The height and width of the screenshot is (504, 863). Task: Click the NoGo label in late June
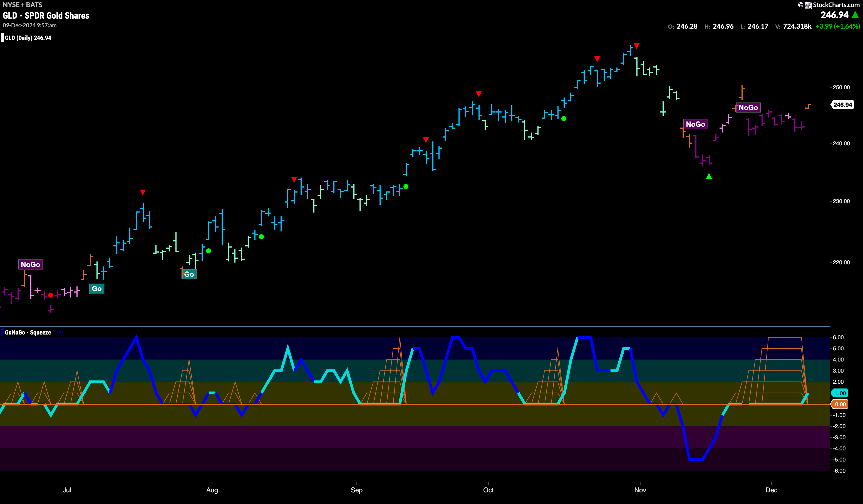coord(31,265)
